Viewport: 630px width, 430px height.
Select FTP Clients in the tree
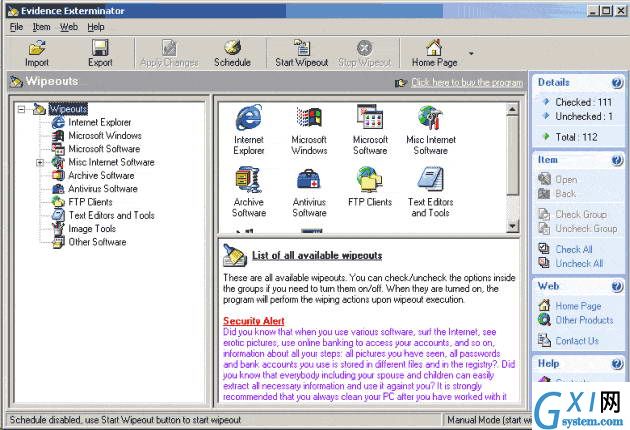click(x=90, y=202)
